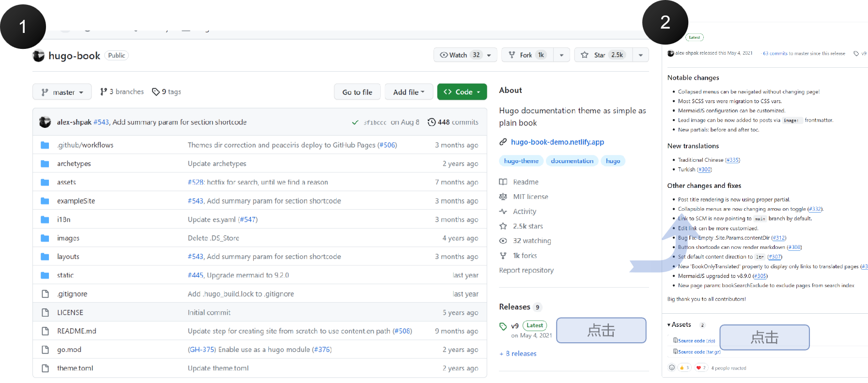Click the alex-shpak avatar in the commit row
Image resolution: width=868 pixels, height=383 pixels.
[45, 122]
